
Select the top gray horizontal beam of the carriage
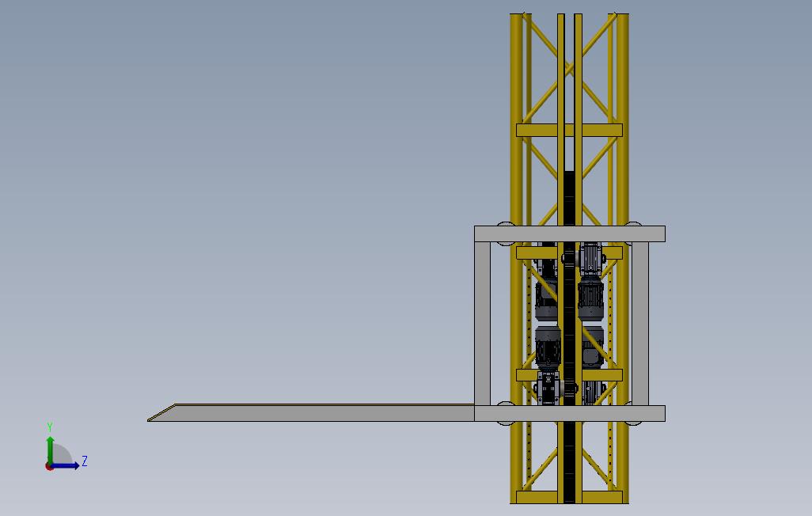tap(570, 233)
